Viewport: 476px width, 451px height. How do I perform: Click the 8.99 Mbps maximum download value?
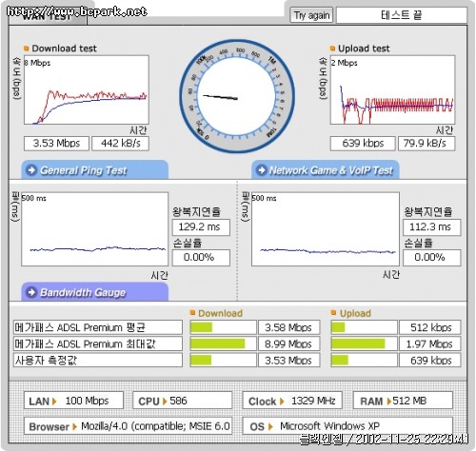[289, 343]
